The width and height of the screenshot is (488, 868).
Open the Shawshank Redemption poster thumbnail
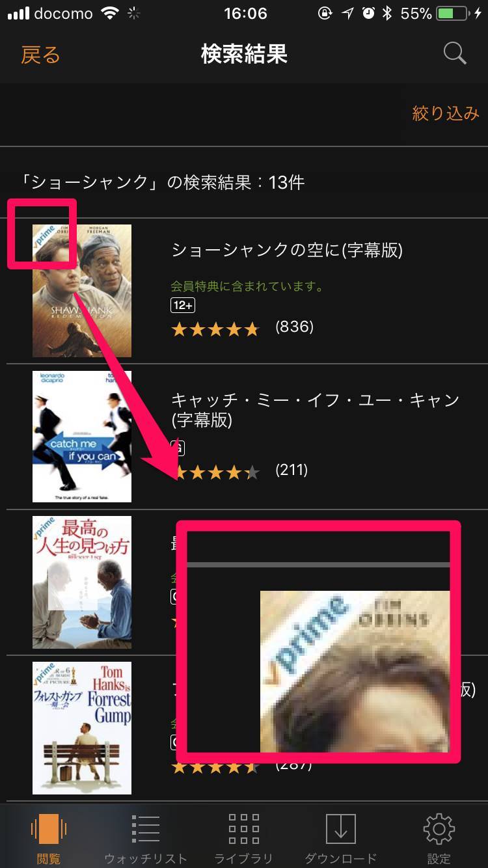point(82,291)
